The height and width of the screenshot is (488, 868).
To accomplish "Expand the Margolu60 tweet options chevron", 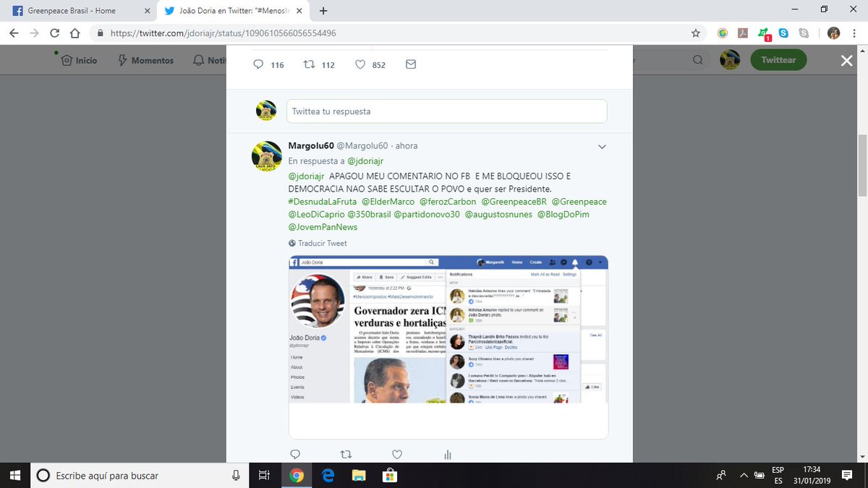I will (x=602, y=147).
